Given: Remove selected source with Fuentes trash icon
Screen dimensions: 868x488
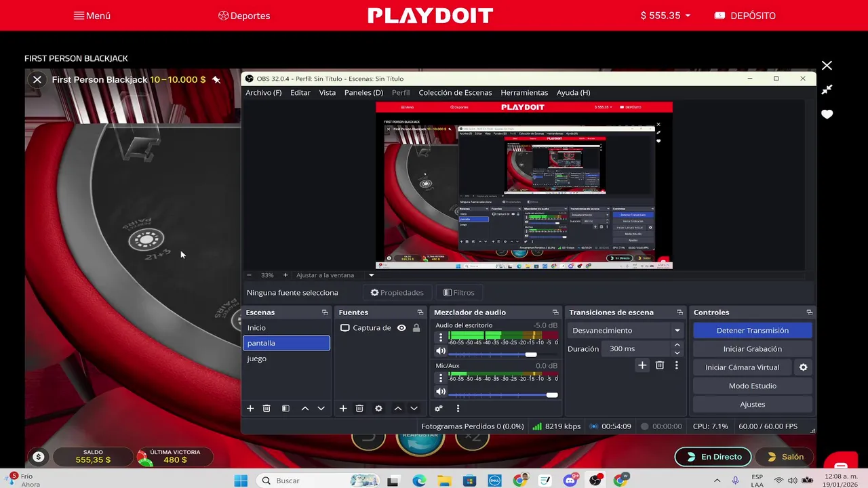Looking at the screenshot, I should click(x=359, y=409).
